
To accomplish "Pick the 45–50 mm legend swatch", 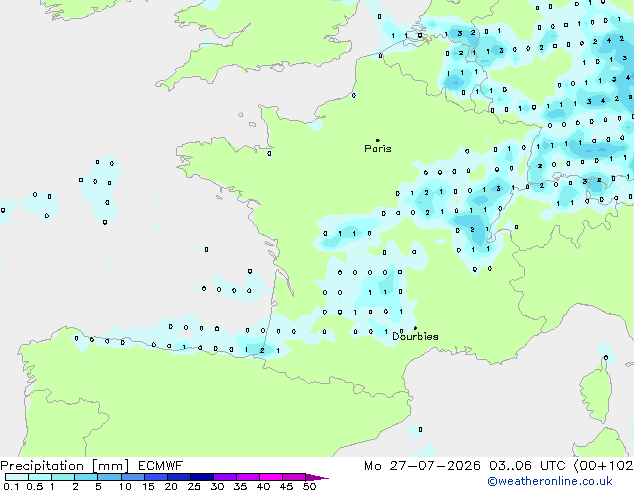I will coord(294,477).
